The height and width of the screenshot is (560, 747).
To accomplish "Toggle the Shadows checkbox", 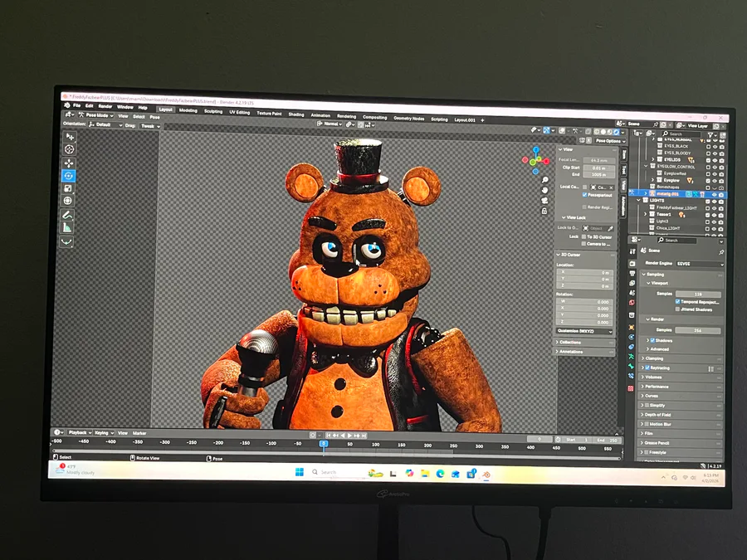I will [652, 340].
